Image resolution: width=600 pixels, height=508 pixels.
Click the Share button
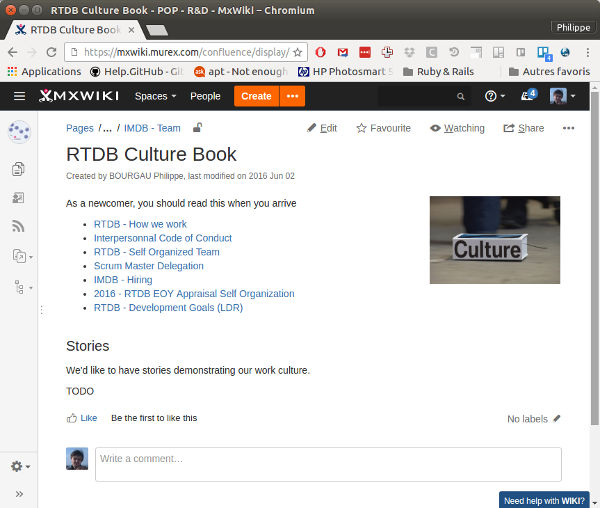coord(523,128)
